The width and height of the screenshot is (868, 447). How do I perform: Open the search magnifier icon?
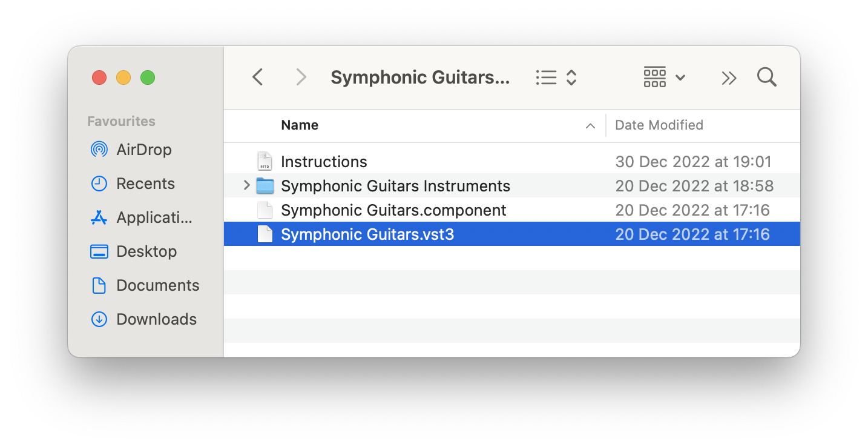766,78
